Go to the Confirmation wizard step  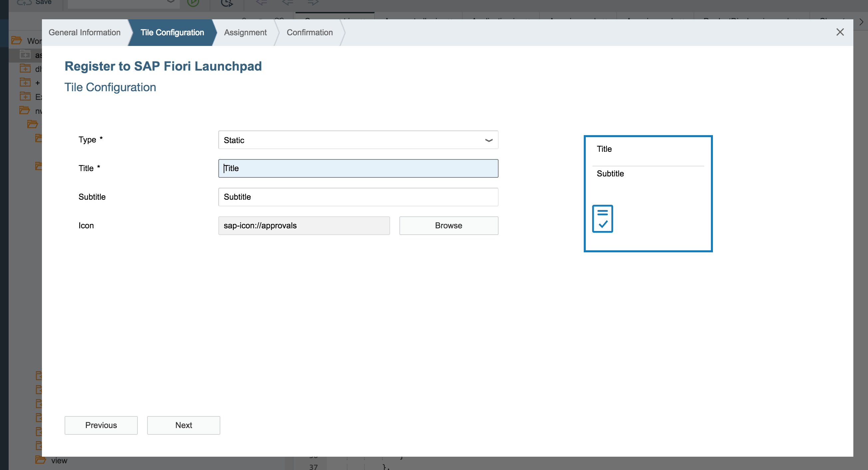tap(310, 32)
